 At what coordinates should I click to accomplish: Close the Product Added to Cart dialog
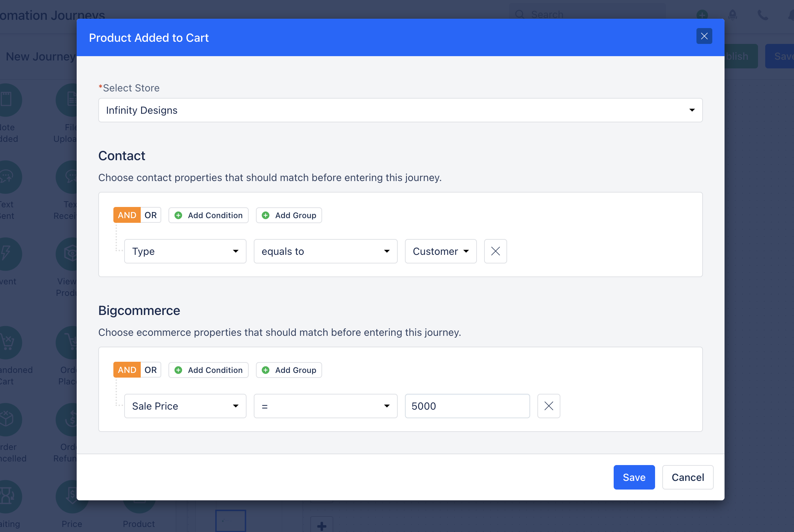704,36
